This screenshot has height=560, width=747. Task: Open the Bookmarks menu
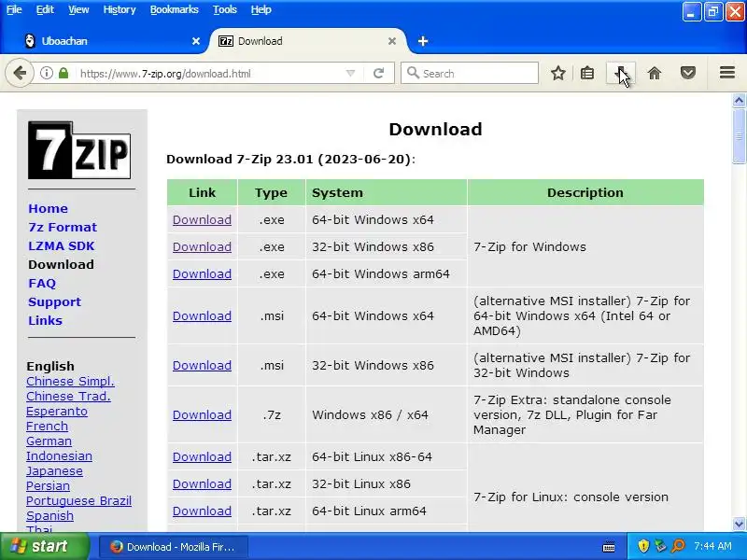[x=175, y=9]
